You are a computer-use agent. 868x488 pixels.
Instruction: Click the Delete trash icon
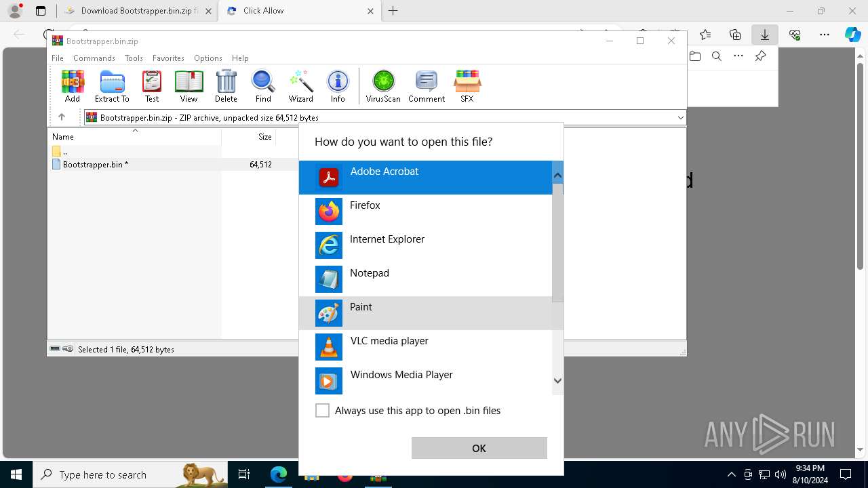click(226, 86)
